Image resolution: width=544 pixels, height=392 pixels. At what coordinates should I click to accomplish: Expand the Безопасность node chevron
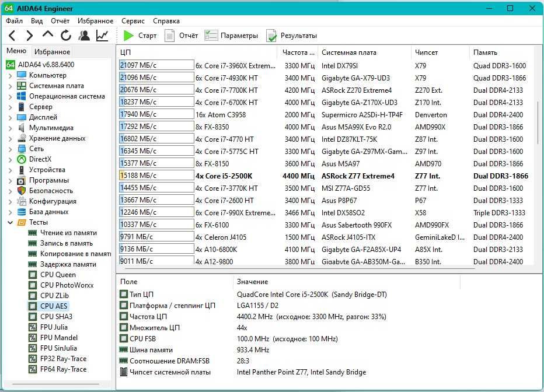[x=10, y=191]
